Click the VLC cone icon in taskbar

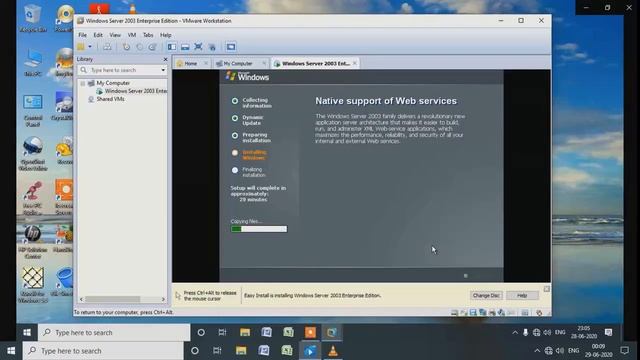tap(333, 351)
